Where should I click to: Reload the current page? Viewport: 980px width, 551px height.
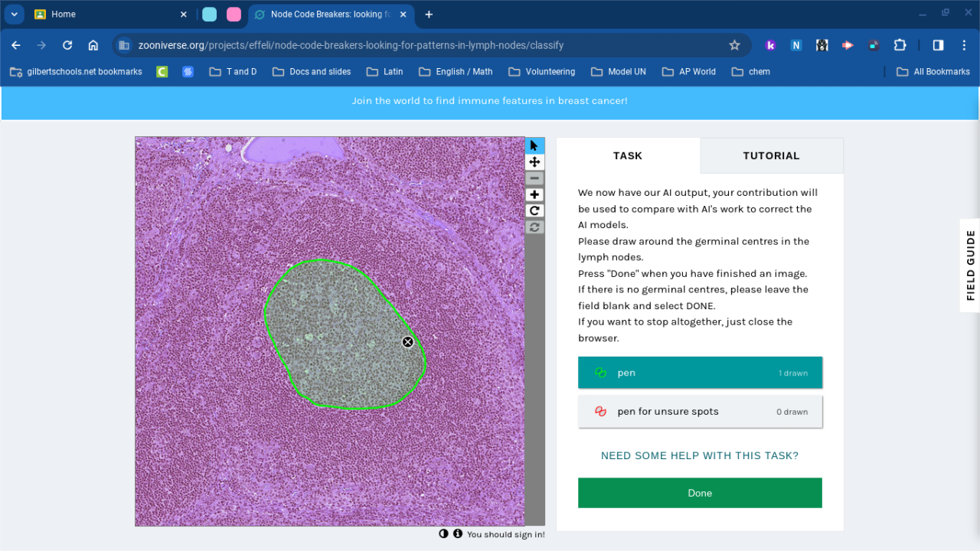[67, 45]
